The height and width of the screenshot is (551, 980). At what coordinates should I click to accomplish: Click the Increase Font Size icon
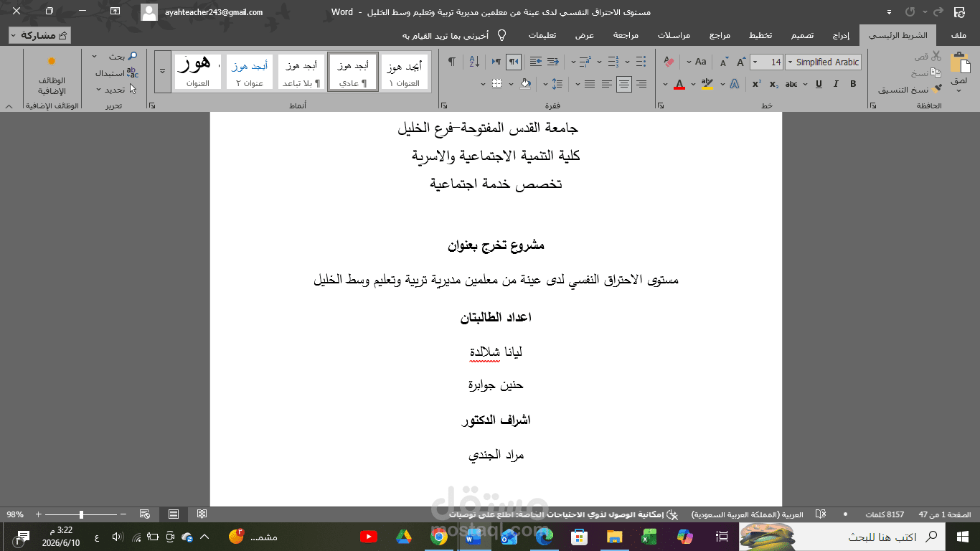pyautogui.click(x=741, y=62)
